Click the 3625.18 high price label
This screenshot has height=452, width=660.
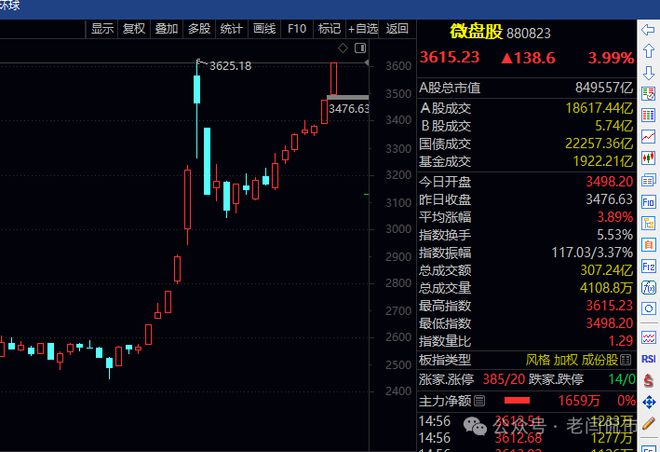pyautogui.click(x=230, y=66)
